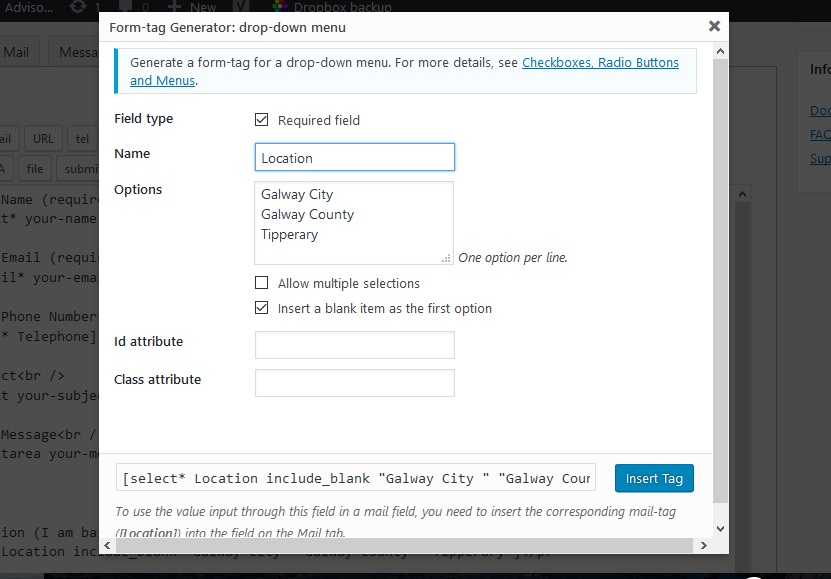The width and height of the screenshot is (831, 579).
Task: Click the Insert Tag button
Action: 654,478
